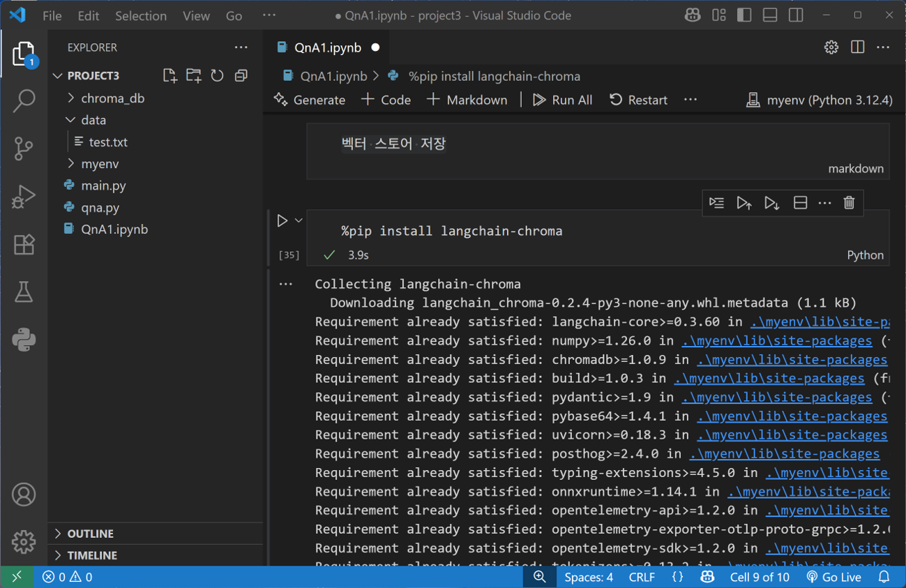Open the File menu

pyautogui.click(x=52, y=15)
